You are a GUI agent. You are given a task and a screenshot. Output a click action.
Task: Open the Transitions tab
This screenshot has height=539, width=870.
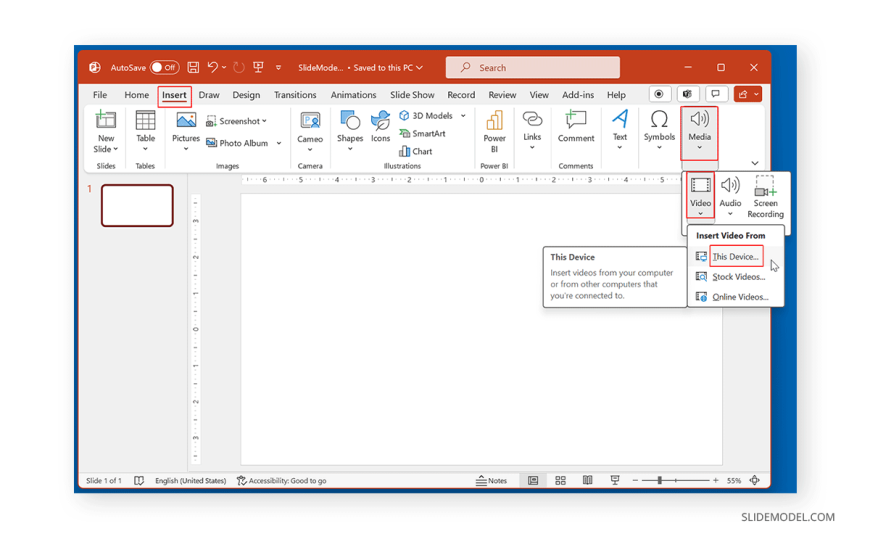click(x=295, y=95)
